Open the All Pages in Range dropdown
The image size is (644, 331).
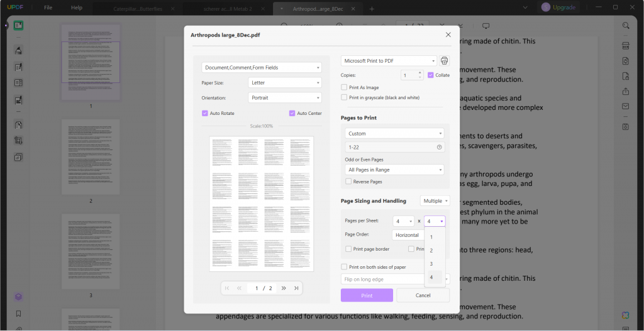pyautogui.click(x=394, y=170)
